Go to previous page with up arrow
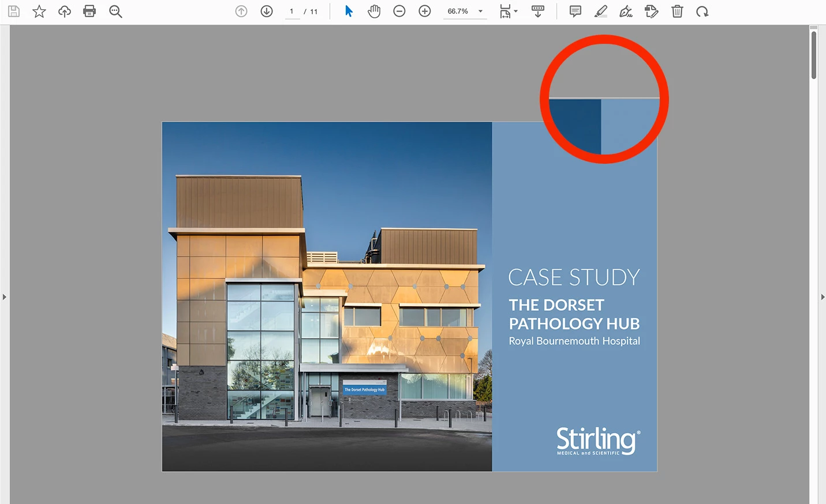The width and height of the screenshot is (826, 504). tap(241, 12)
